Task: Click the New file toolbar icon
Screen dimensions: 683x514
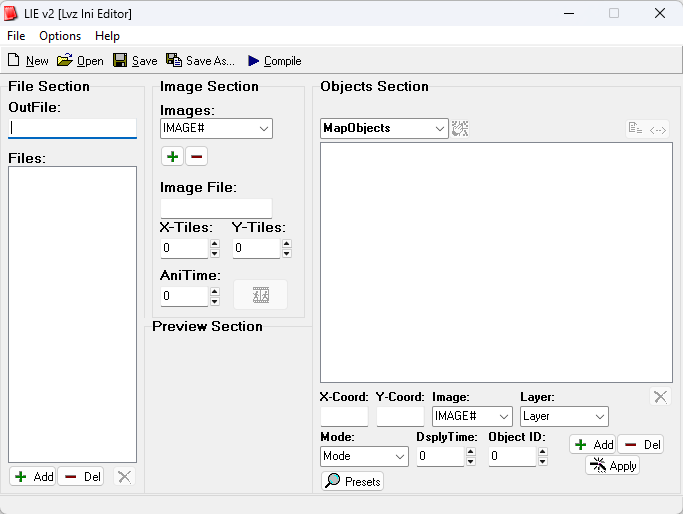Action: coord(14,60)
